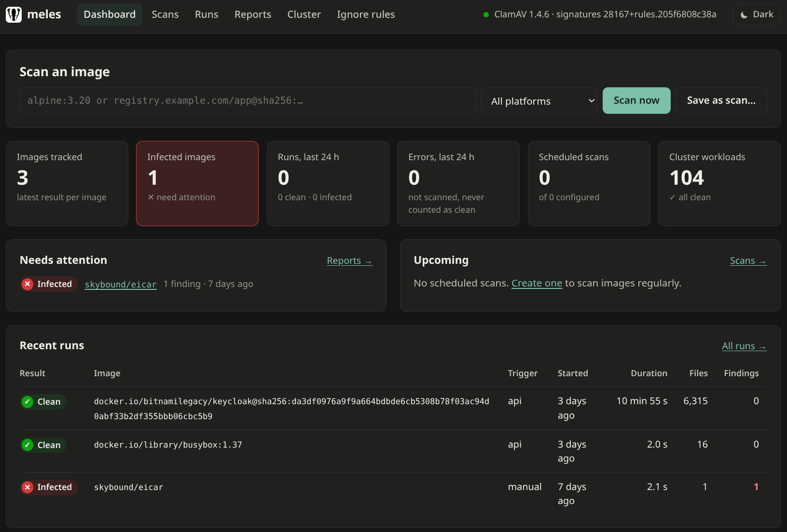Select the Cluster workloads card
787x532 pixels.
pyautogui.click(x=719, y=183)
